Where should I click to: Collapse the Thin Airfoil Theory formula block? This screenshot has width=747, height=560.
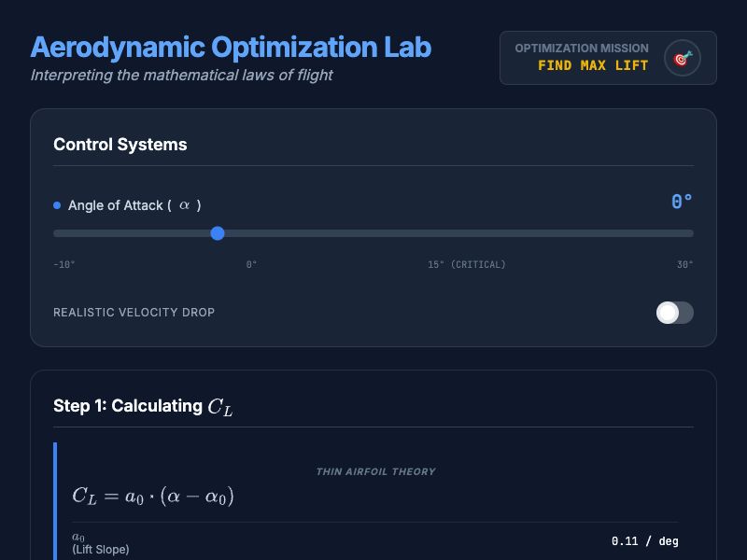click(x=375, y=471)
